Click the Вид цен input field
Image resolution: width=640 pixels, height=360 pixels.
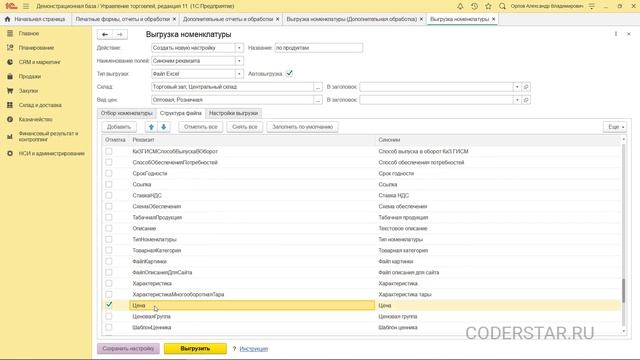(x=232, y=100)
